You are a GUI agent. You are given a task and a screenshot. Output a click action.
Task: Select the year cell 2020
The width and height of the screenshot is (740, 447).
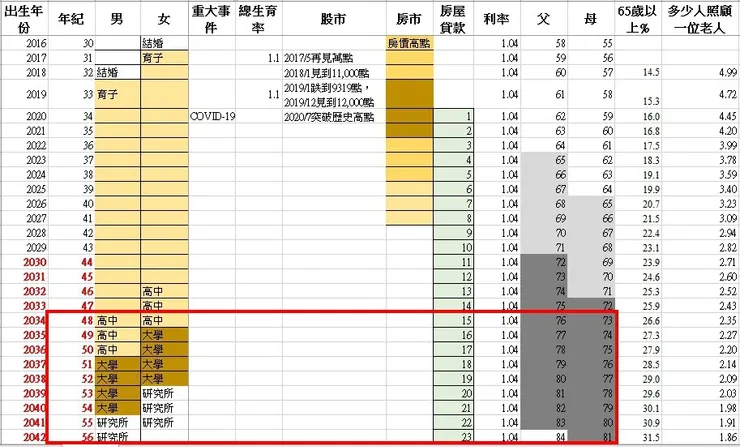24,116
